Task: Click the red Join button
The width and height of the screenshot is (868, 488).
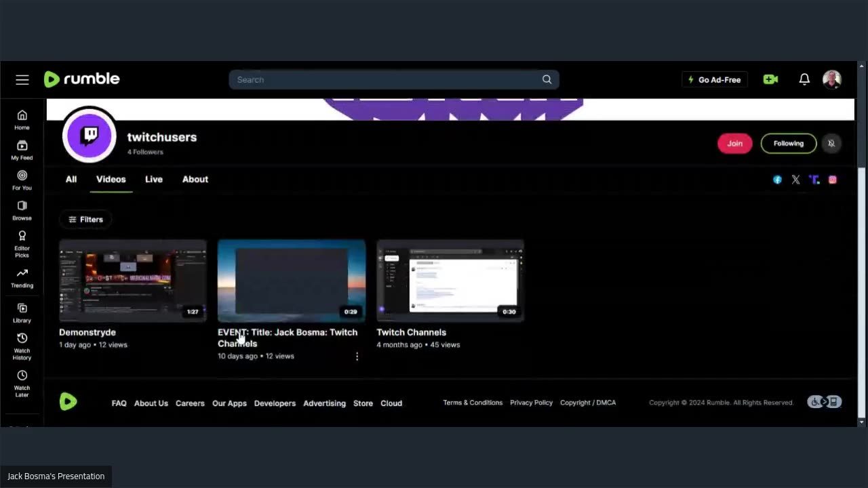Action: pyautogui.click(x=734, y=143)
